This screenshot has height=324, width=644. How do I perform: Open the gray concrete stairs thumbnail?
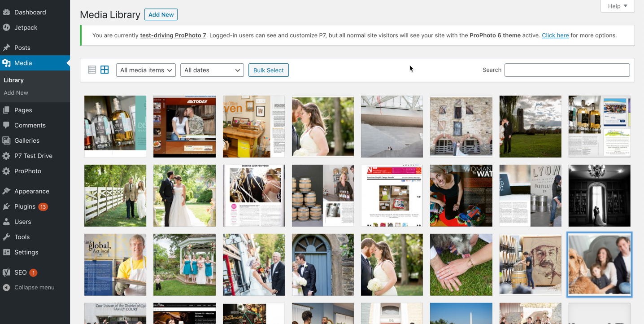pyautogui.click(x=392, y=127)
